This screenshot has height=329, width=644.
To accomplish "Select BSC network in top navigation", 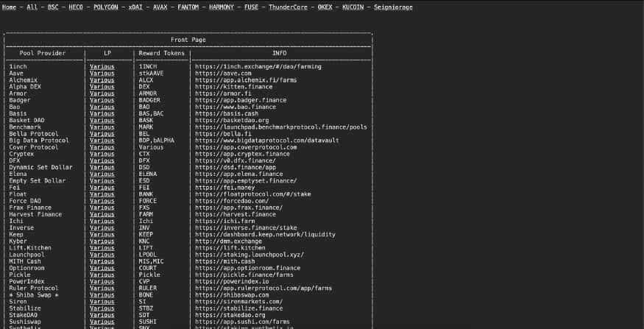I will 53,7.
